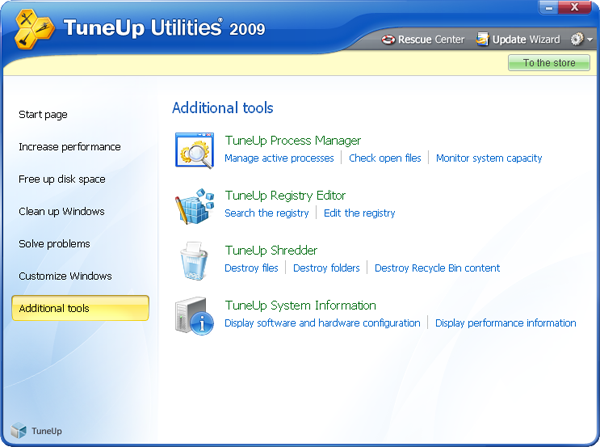
Task: Select Solve problems in sidebar
Action: pos(54,244)
